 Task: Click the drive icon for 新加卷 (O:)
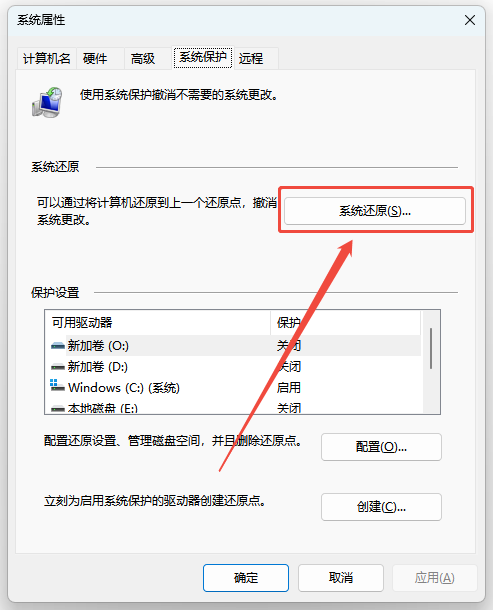click(x=58, y=345)
